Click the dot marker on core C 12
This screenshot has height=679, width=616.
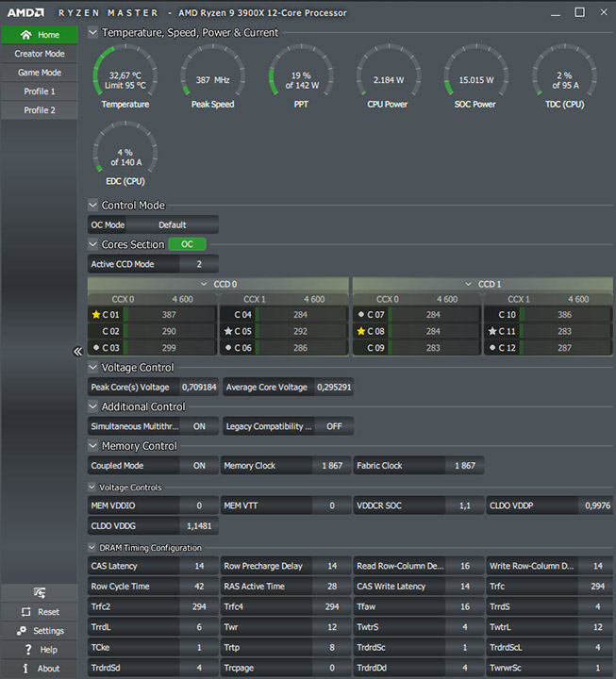tap(492, 347)
